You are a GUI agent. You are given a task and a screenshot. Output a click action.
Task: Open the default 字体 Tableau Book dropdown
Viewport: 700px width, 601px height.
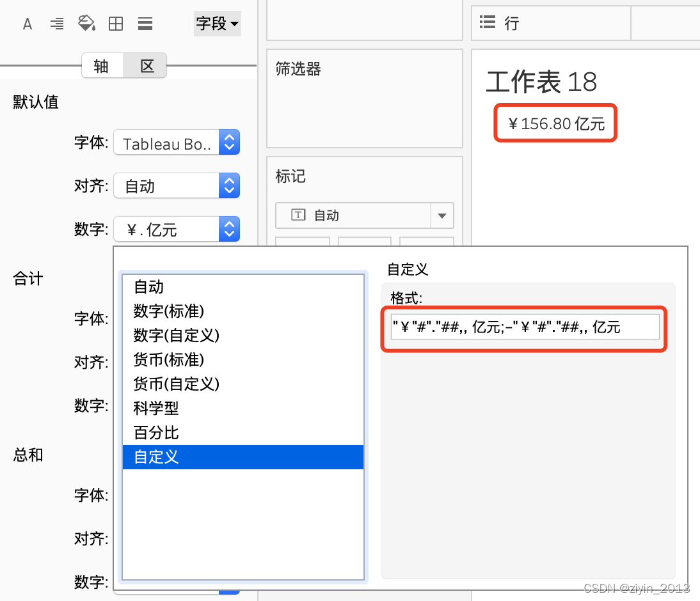pyautogui.click(x=177, y=143)
